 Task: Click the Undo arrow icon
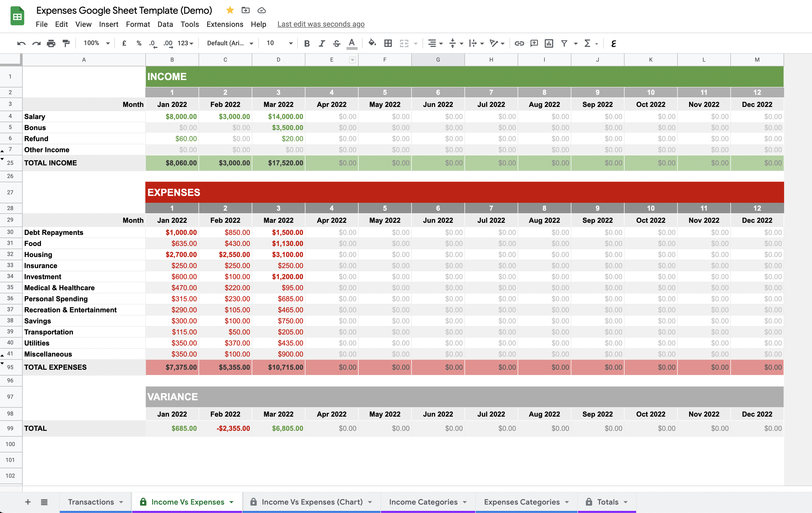tap(21, 43)
